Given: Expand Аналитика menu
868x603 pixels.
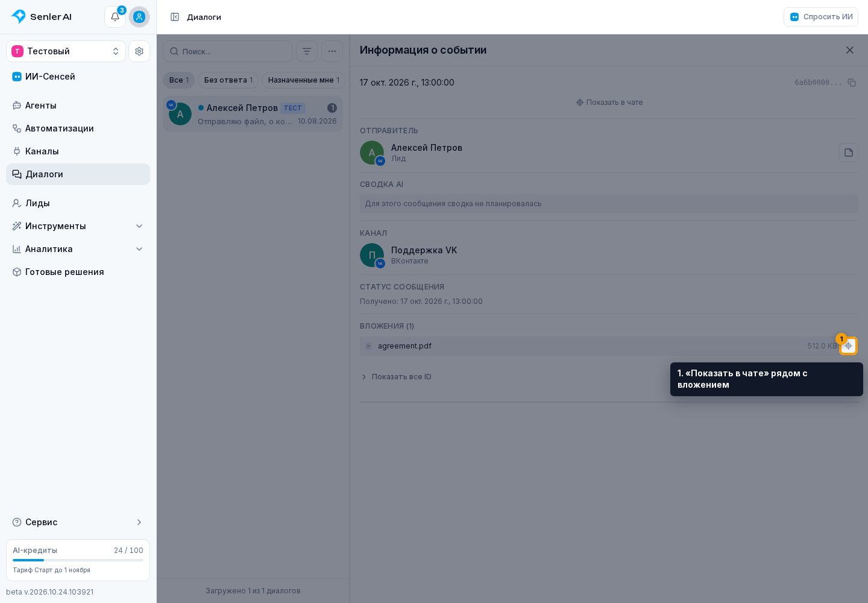Looking at the screenshot, I should tap(78, 249).
